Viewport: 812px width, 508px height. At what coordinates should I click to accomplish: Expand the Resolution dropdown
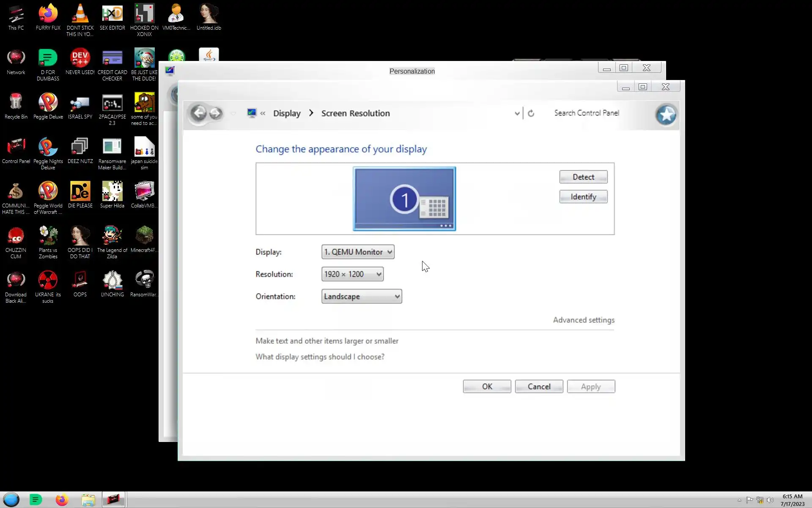pos(352,274)
